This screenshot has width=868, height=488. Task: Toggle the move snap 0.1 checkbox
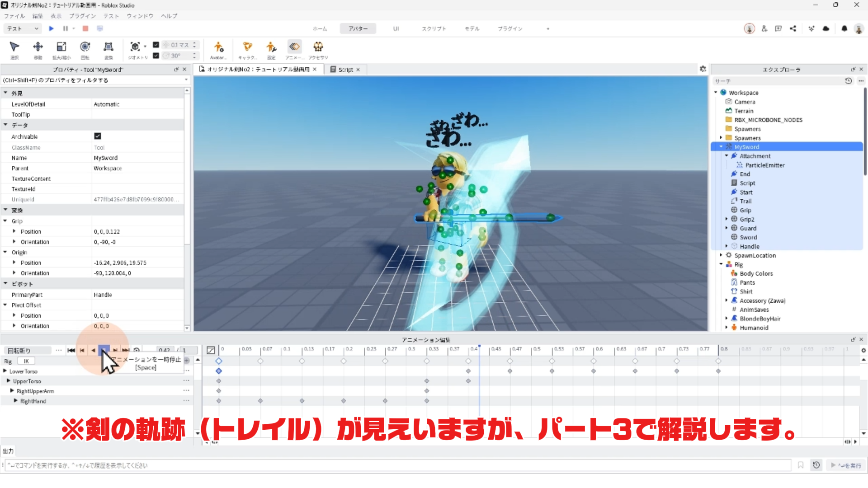156,45
